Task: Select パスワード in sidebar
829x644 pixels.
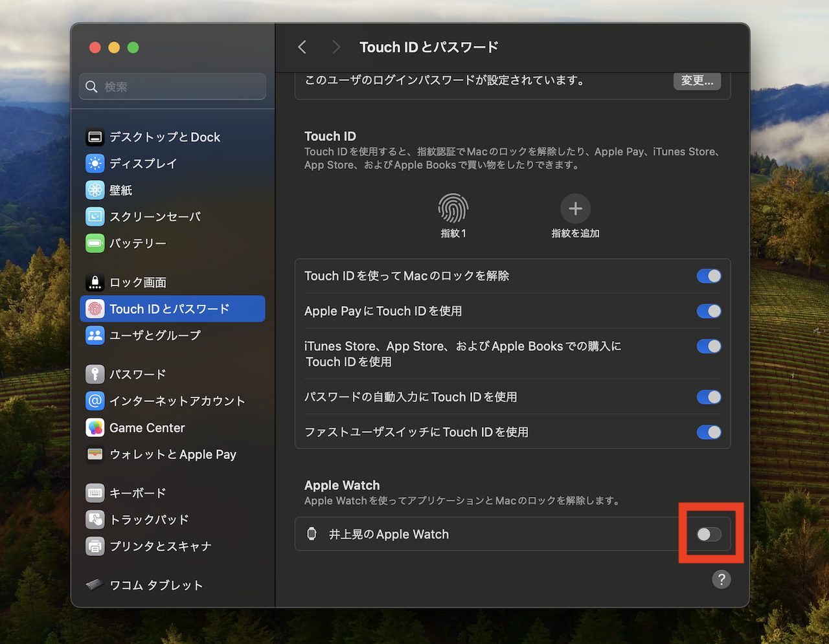Action: tap(172, 374)
